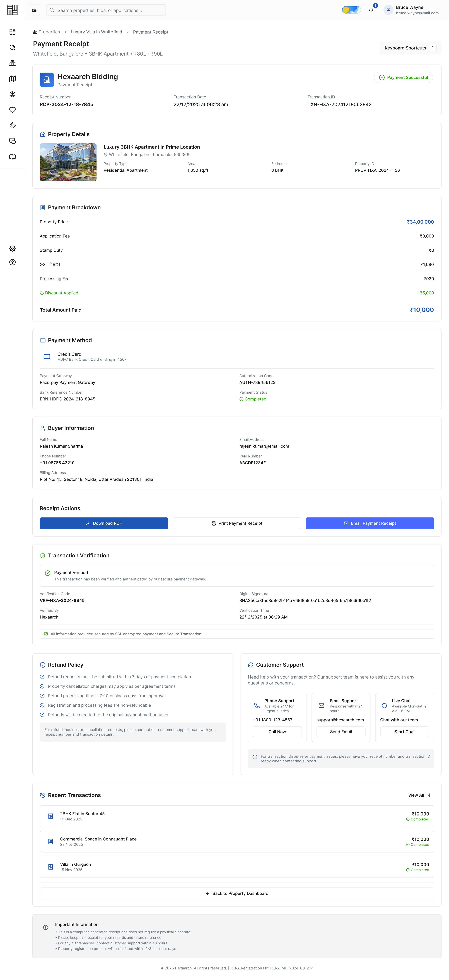Click the Credit Card icon
This screenshot has height=980, width=449.
[x=47, y=356]
